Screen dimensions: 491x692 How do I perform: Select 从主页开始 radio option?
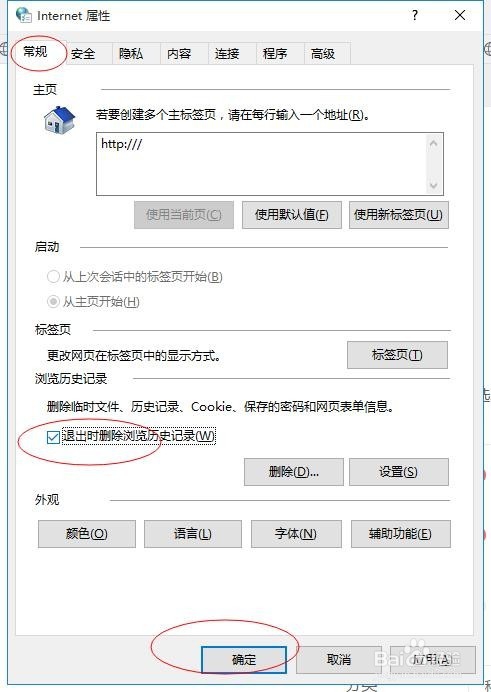coord(53,302)
